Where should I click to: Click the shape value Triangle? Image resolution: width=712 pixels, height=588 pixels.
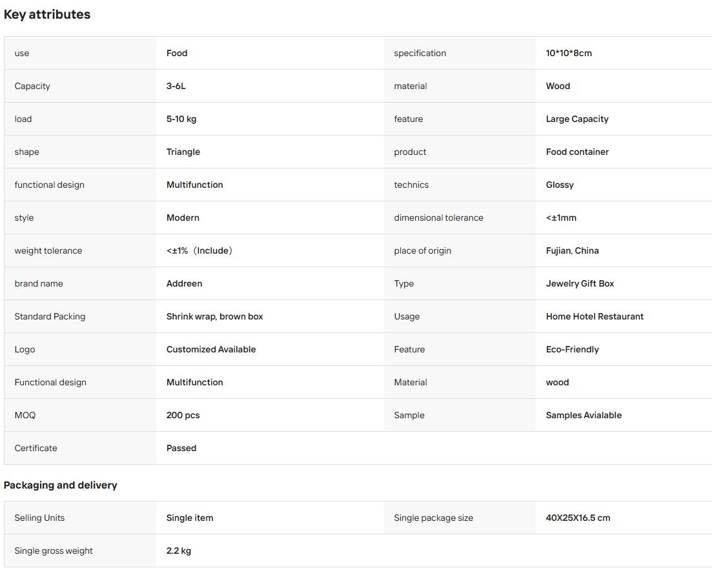pyautogui.click(x=183, y=152)
